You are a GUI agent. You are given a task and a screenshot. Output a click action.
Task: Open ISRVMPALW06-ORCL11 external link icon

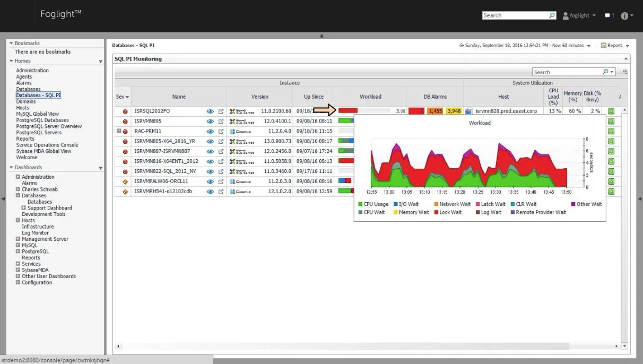[221, 181]
